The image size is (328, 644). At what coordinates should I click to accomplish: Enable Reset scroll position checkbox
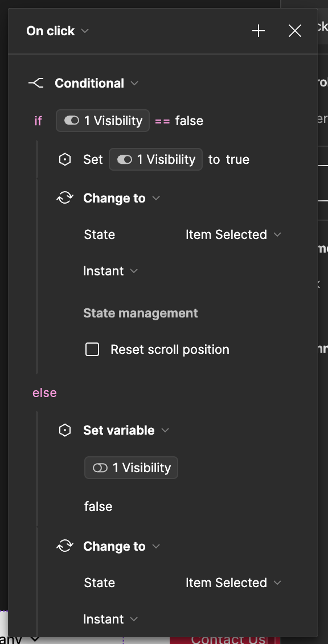(x=92, y=349)
